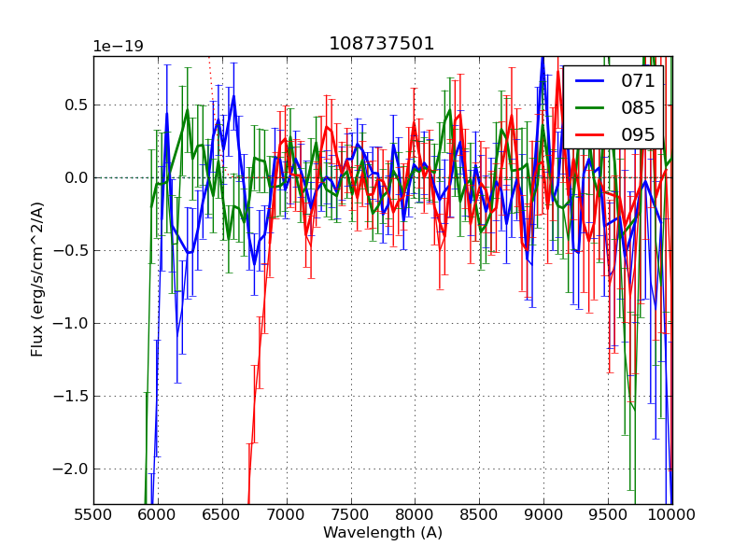Click the 5500 x-axis tick label
Image resolution: width=747 pixels, height=560 pixels.
point(93,513)
